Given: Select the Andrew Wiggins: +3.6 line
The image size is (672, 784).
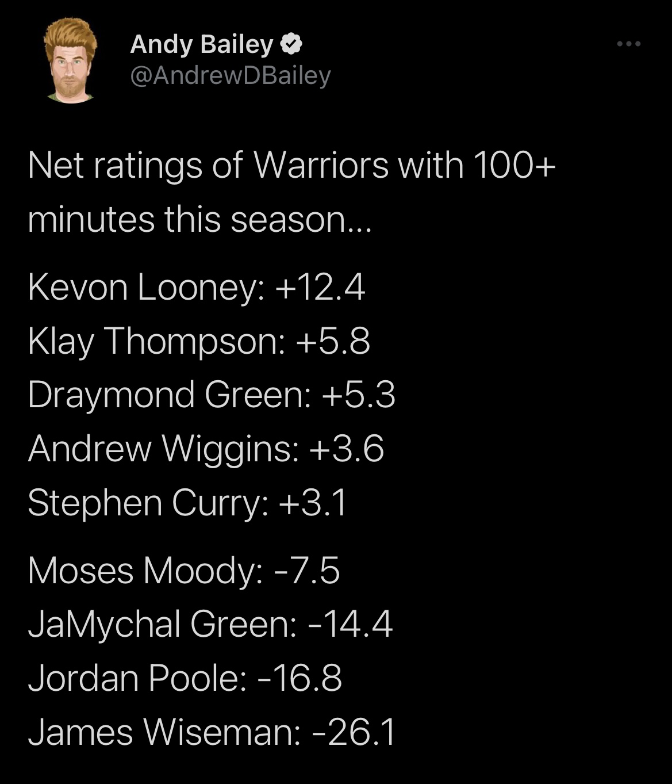Looking at the screenshot, I should pyautogui.click(x=206, y=449).
